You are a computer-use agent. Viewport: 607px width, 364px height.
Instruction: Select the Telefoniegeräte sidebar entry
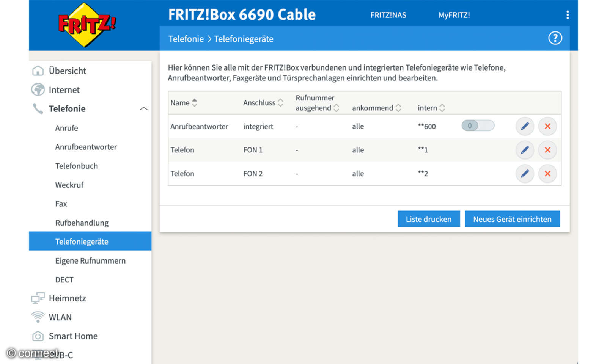tap(82, 241)
